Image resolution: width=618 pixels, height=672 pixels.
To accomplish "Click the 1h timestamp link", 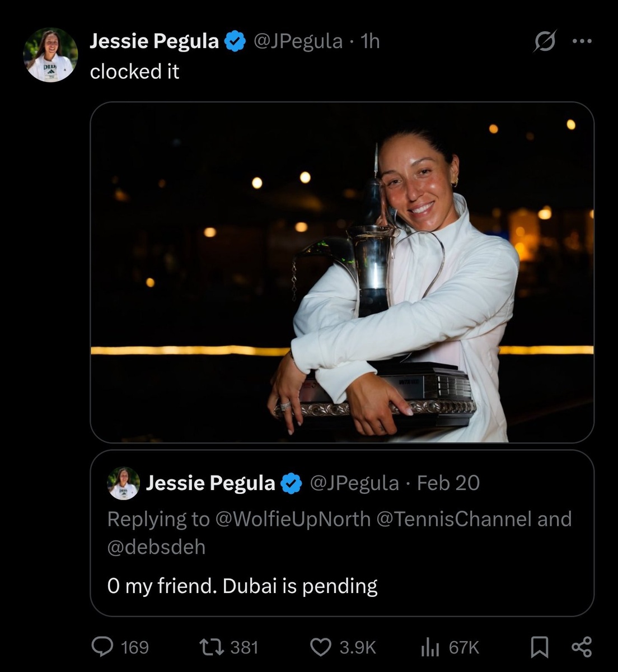I will [x=371, y=41].
